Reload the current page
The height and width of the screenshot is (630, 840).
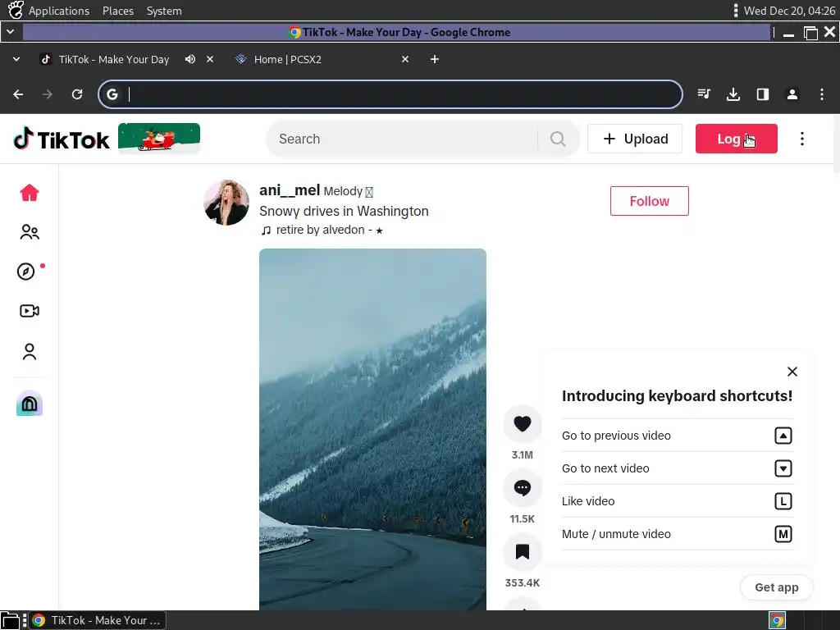tap(77, 94)
